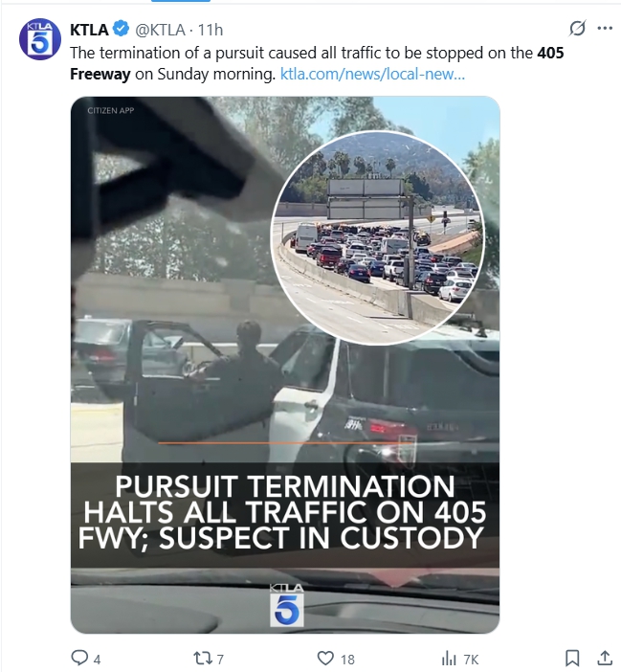The height and width of the screenshot is (672, 621).
Task: Open the Grok explain icon on the tweet
Action: pos(577,29)
